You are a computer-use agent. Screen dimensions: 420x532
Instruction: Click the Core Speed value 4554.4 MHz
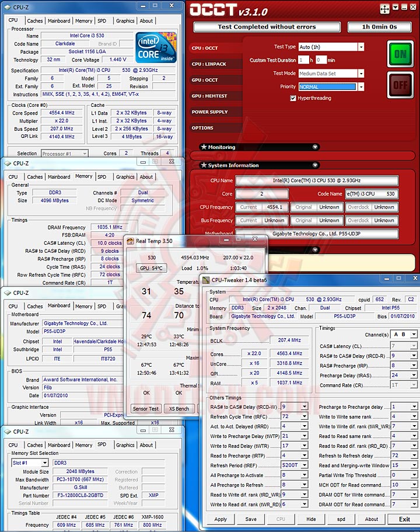pos(62,113)
